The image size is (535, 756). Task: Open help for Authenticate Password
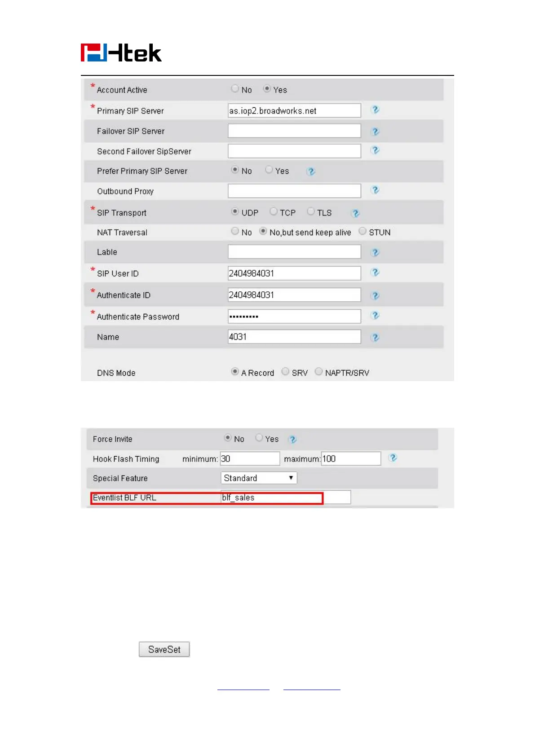pos(375,316)
